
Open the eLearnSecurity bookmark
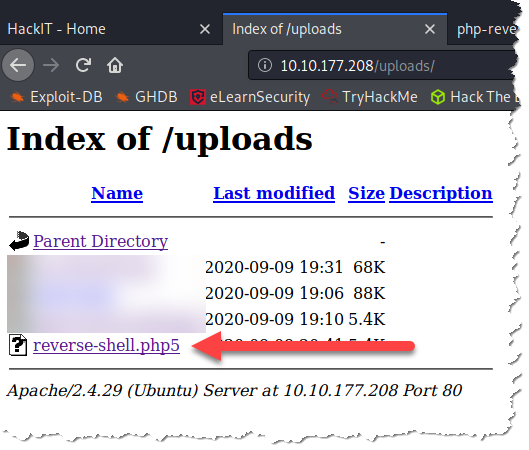pyautogui.click(x=250, y=97)
